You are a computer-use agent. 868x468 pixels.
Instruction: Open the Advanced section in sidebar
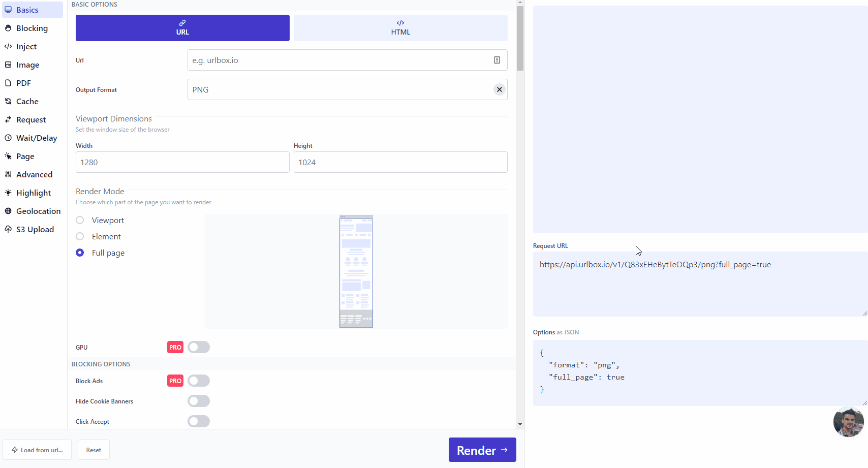tap(34, 175)
